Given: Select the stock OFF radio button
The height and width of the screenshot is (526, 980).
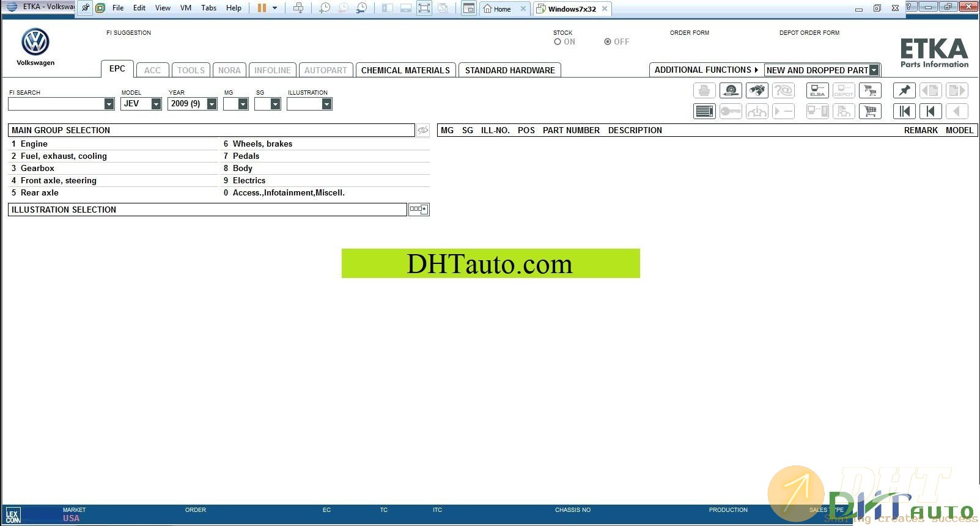Looking at the screenshot, I should [608, 42].
